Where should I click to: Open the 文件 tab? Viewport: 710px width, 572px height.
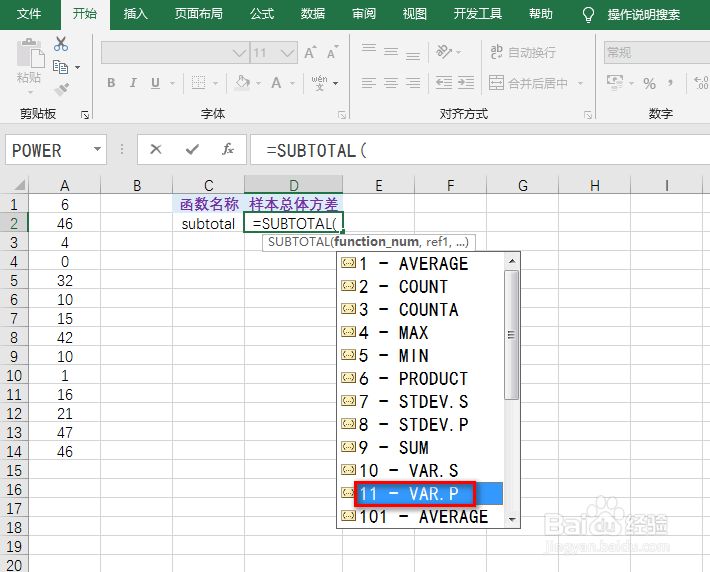pos(29,14)
